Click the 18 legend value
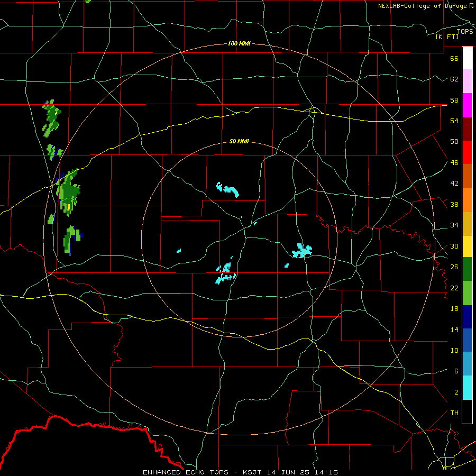The height and width of the screenshot is (476, 476). [454, 309]
